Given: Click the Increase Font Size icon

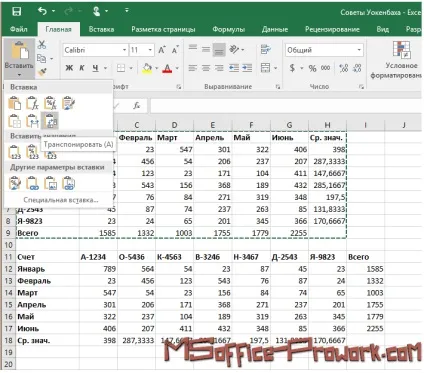Looking at the screenshot, I should (162, 50).
